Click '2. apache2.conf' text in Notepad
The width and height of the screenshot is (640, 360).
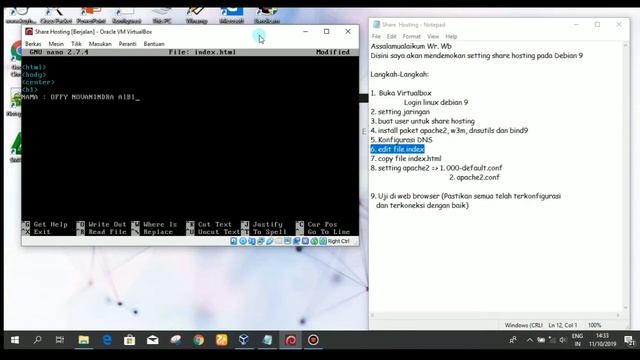(x=474, y=178)
